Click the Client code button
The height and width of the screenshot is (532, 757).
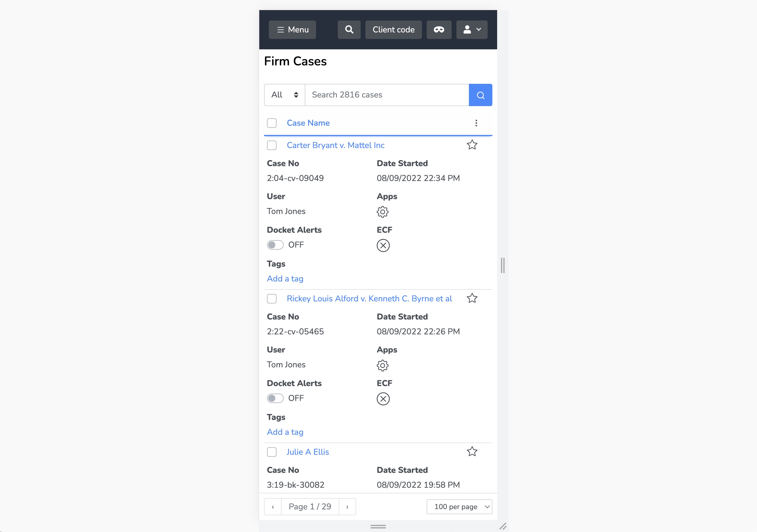click(393, 30)
